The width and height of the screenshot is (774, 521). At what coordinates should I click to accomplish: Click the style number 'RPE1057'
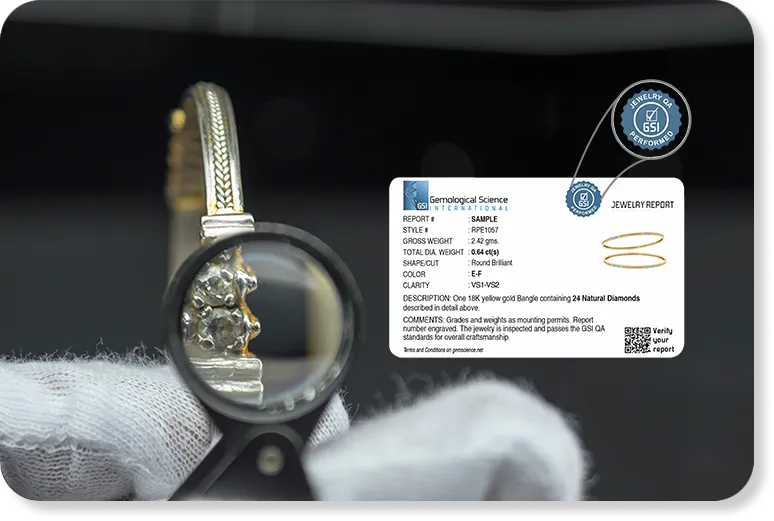point(485,230)
